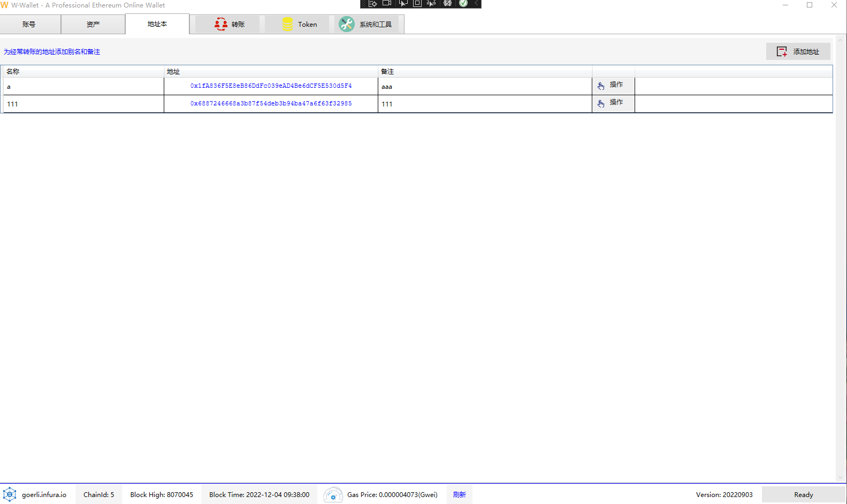Click Block Time status entry
The height and width of the screenshot is (504, 847).
[x=260, y=494]
